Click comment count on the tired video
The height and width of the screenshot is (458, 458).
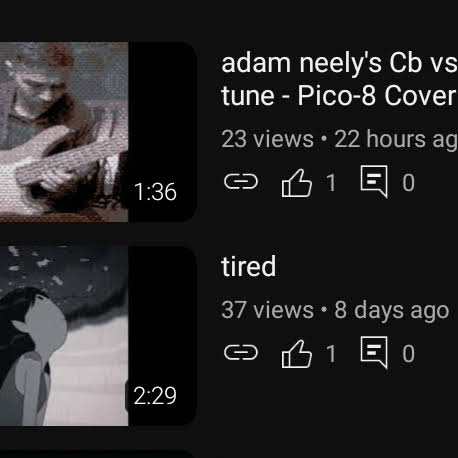[408, 354]
